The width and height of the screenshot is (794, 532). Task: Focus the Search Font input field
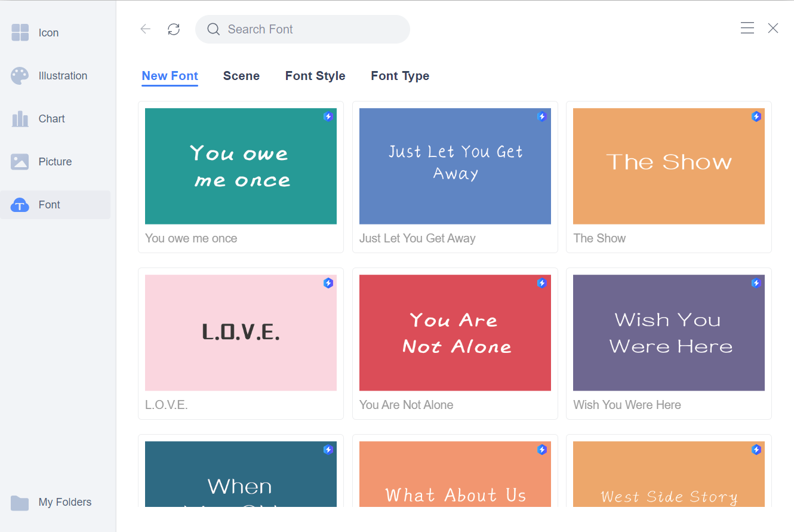pos(303,29)
